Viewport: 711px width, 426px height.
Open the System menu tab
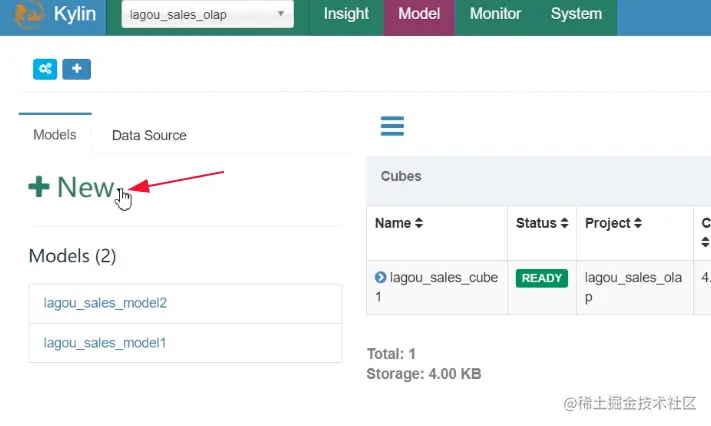(576, 15)
